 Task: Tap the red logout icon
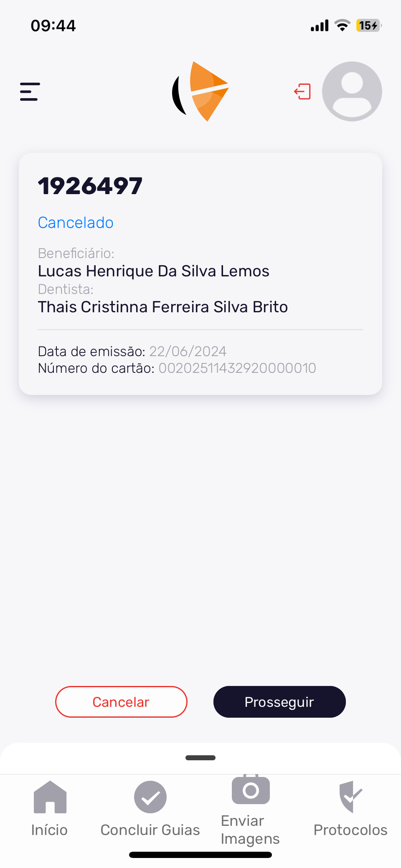(x=302, y=91)
